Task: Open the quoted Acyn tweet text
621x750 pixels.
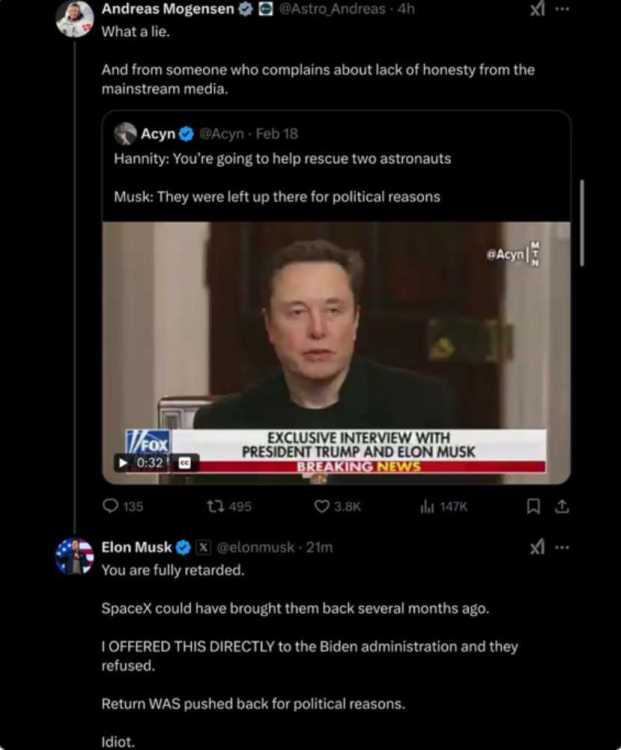Action: click(x=282, y=159)
